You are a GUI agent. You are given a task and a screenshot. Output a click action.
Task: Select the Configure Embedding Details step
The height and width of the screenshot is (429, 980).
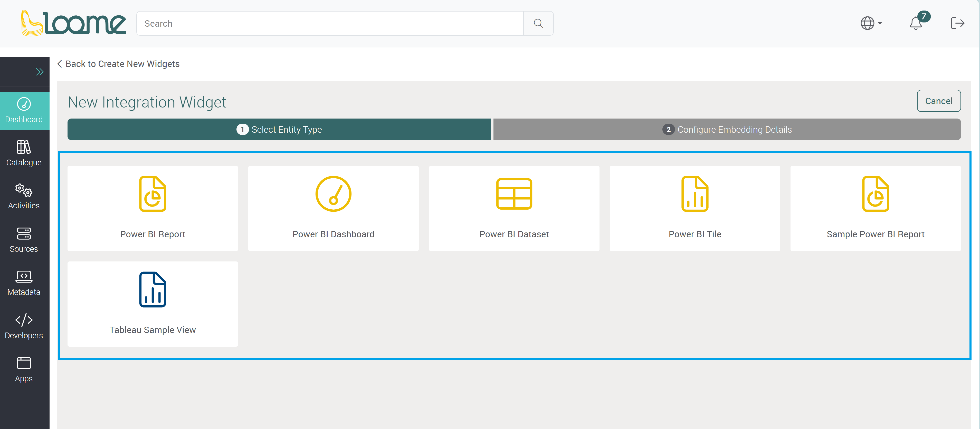click(727, 129)
